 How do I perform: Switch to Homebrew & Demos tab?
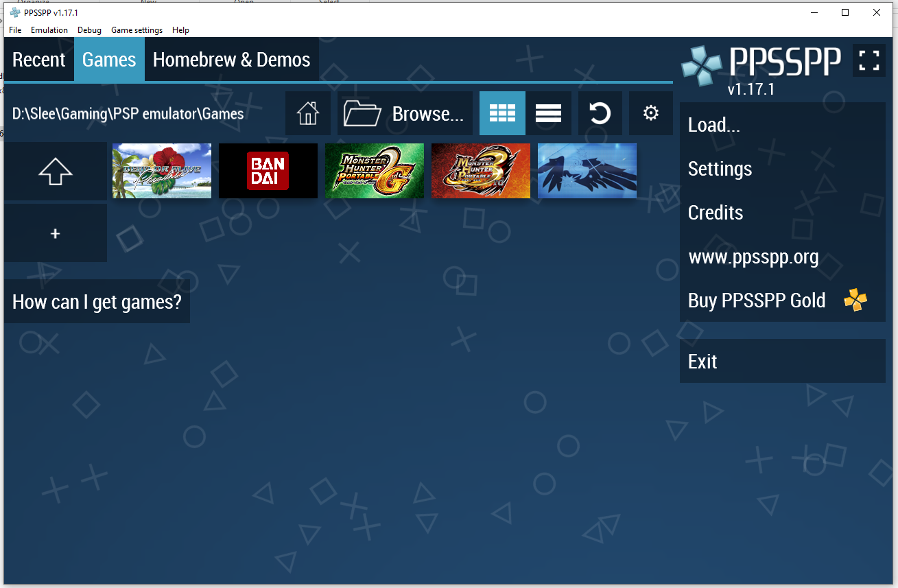232,60
